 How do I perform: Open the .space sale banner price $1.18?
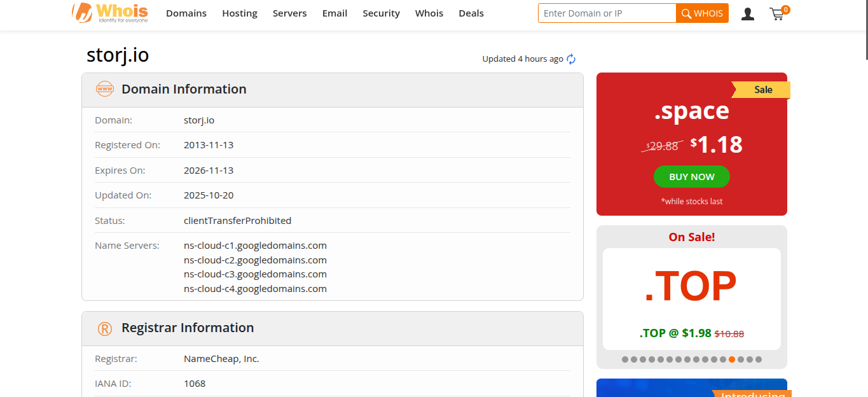[717, 144]
